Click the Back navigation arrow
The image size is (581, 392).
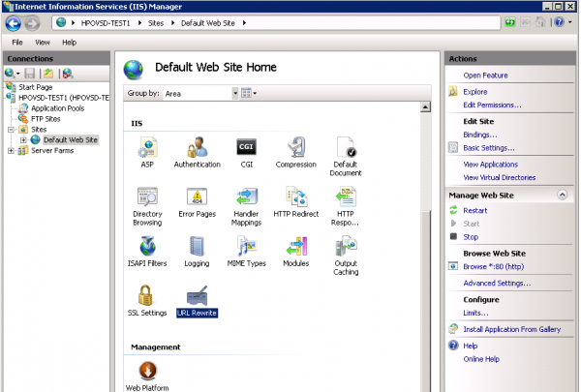pyautogui.click(x=13, y=23)
